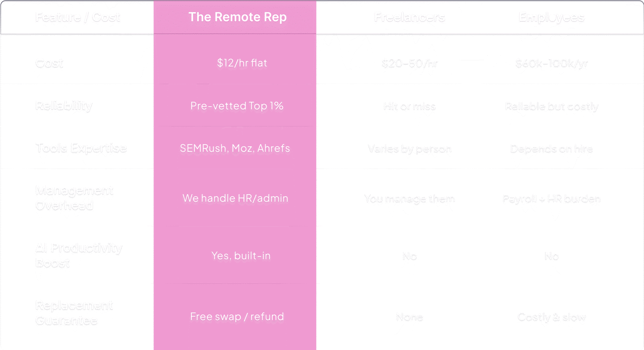This screenshot has width=644, height=350.
Task: Click the 'Pre-vetted Top 1%' cell
Action: [237, 106]
